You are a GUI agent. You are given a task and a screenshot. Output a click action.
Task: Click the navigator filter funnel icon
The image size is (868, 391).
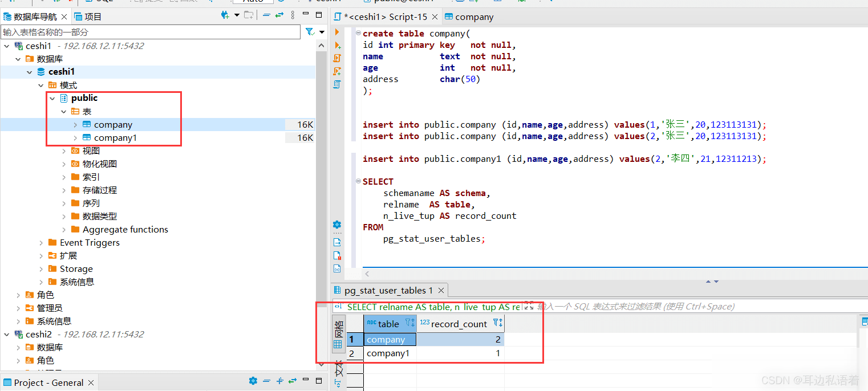tap(309, 32)
